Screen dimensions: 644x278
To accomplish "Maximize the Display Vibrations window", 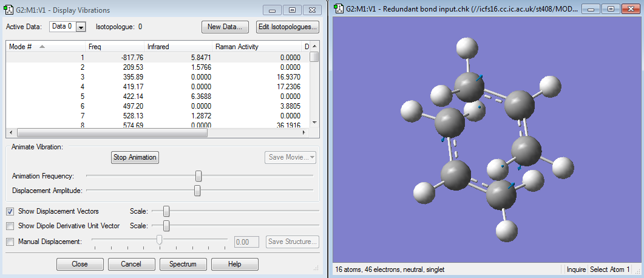I will point(292,10).
